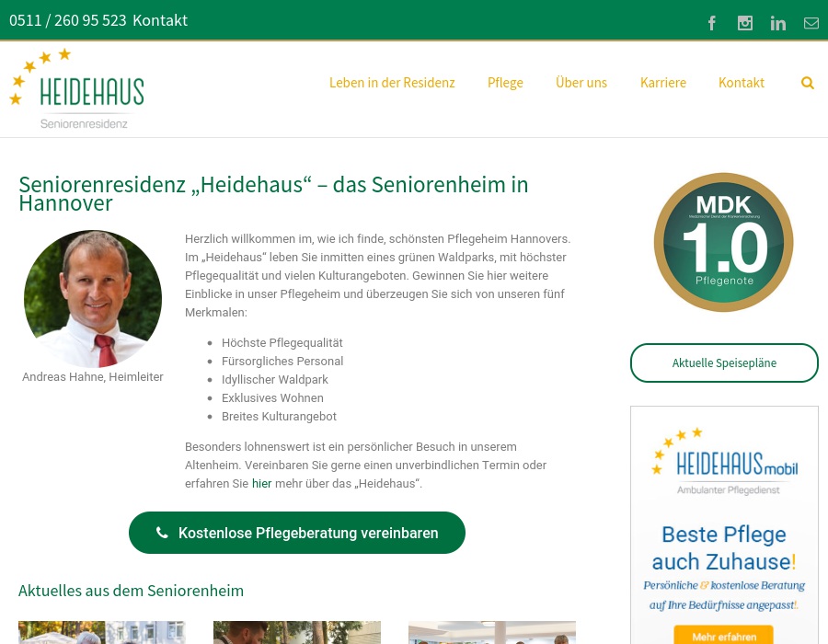The width and height of the screenshot is (828, 644).
Task: Open the Facebook social icon
Action: coord(712,23)
